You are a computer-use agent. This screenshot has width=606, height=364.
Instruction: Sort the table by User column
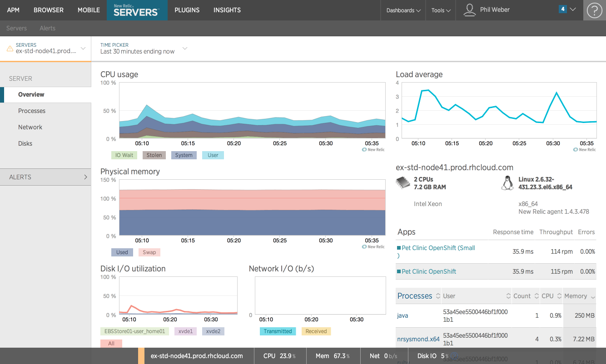[x=477, y=296]
